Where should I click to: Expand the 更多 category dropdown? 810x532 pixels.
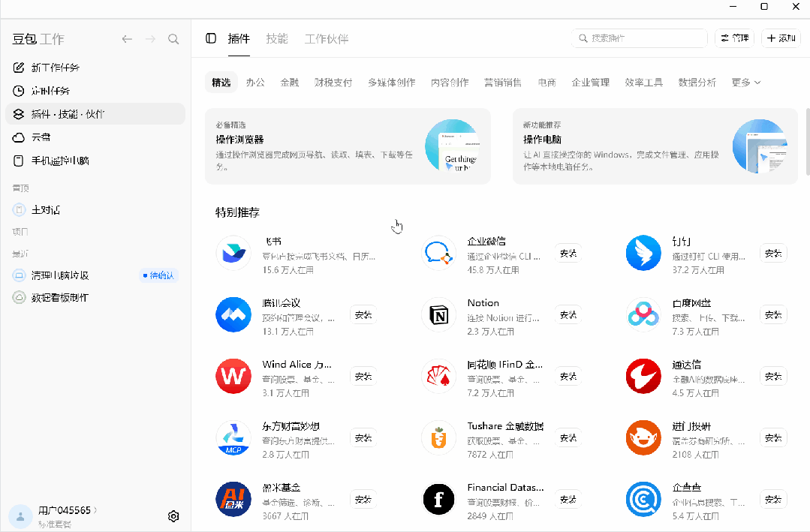(746, 83)
